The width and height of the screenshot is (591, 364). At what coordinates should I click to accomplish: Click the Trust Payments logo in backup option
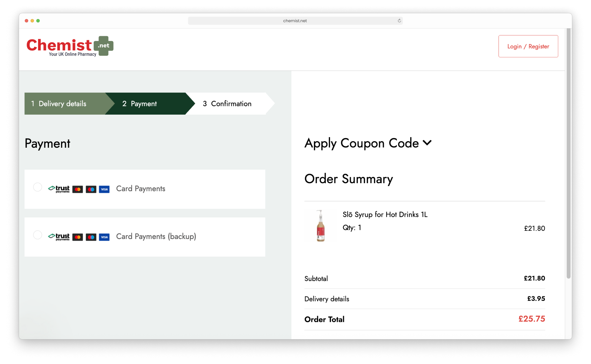(59, 237)
